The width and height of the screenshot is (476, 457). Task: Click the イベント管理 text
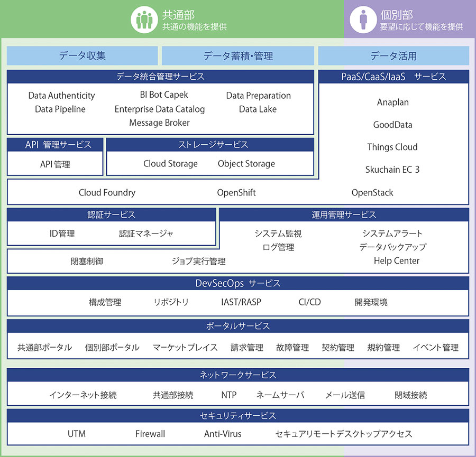pyautogui.click(x=436, y=348)
